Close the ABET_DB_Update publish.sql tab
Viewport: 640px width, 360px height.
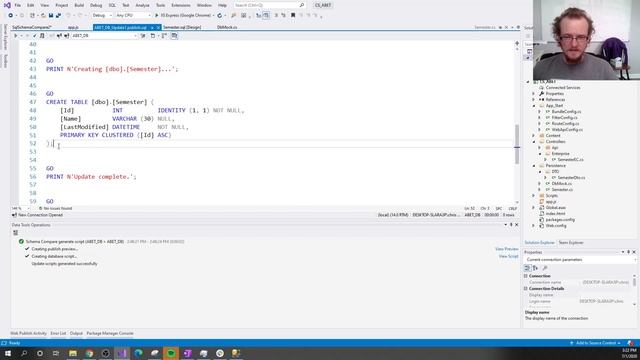click(158, 27)
